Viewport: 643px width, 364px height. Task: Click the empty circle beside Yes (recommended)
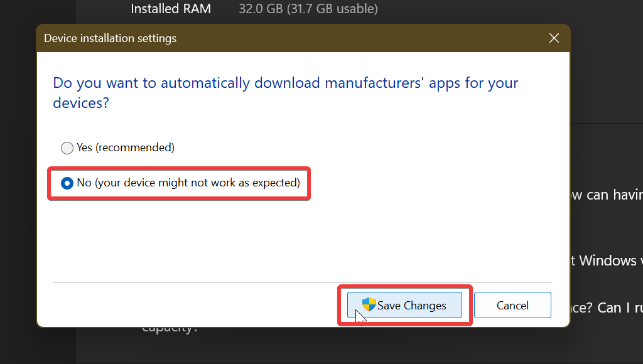(x=67, y=148)
